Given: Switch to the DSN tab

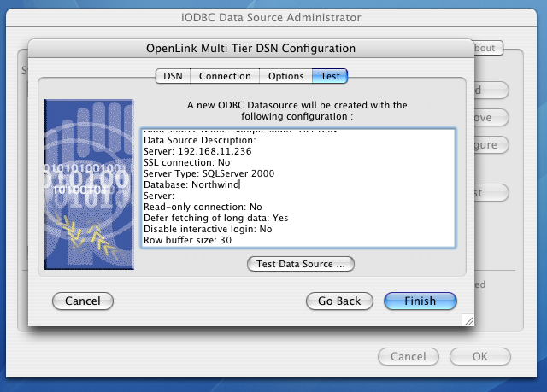Looking at the screenshot, I should pos(172,76).
